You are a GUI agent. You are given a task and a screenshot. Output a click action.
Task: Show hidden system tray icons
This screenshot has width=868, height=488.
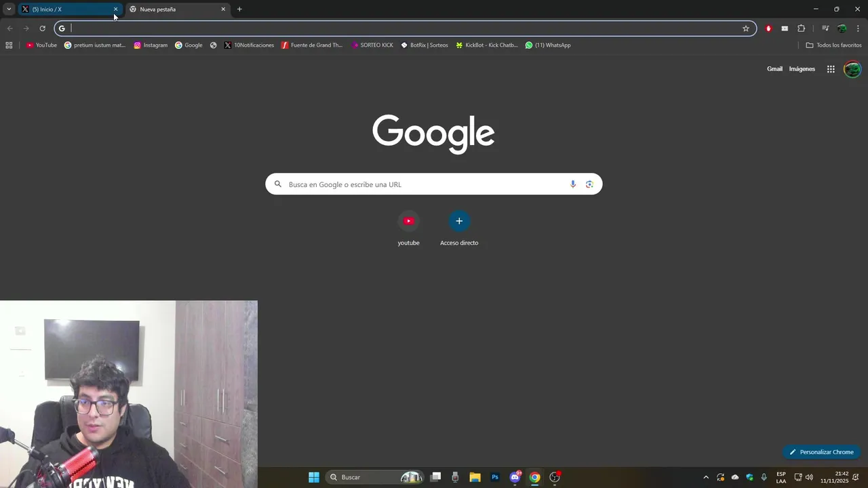pos(706,477)
